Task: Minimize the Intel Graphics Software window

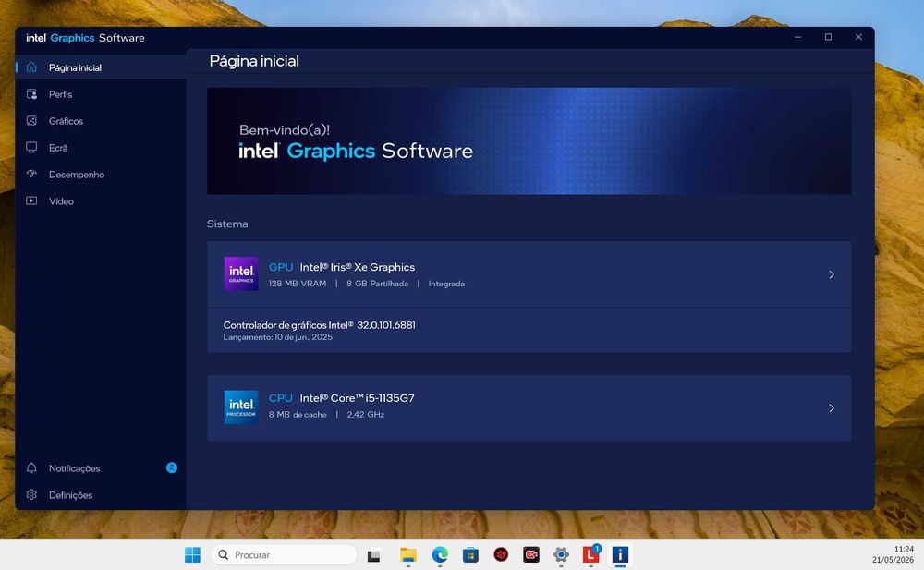Action: [x=797, y=37]
